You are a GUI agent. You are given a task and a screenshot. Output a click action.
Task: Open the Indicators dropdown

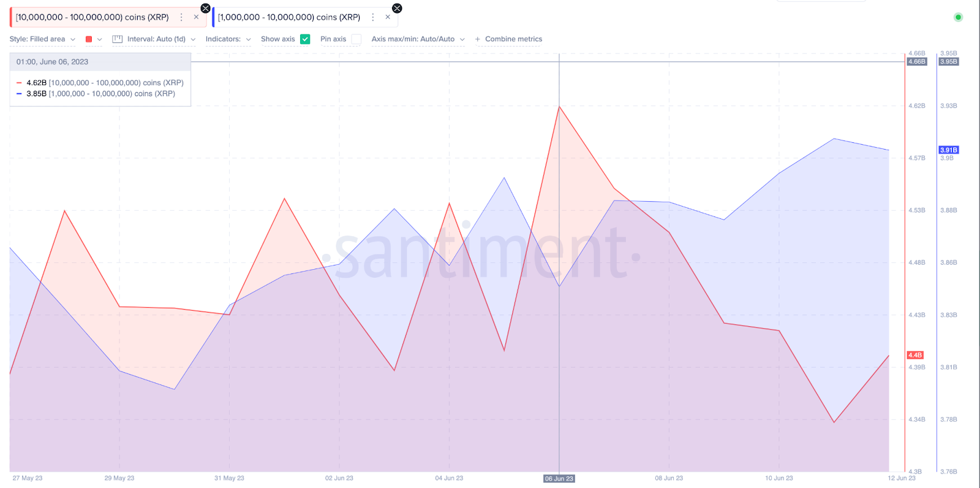tap(228, 39)
